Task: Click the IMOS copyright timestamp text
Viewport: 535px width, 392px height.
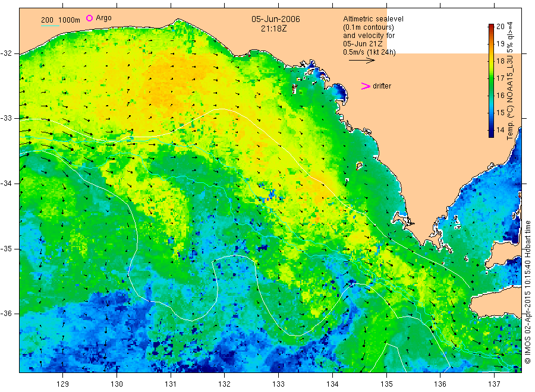Action: (x=528, y=292)
